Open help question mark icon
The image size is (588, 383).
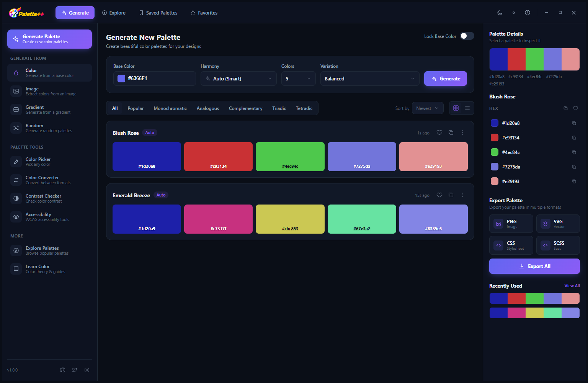click(528, 13)
